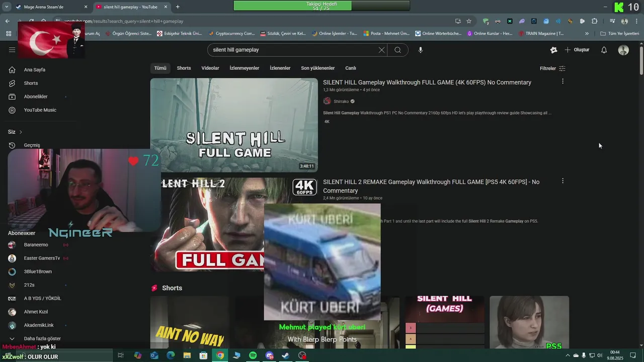Open the PS5 woman short thumbnail
The image size is (644, 362).
coord(529,322)
